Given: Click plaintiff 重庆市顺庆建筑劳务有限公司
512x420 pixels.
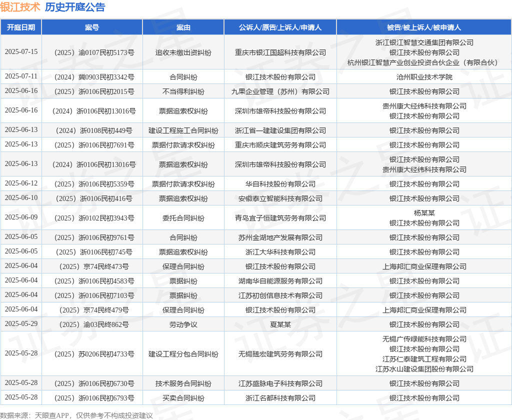Looking at the screenshot, I should 280,145.
